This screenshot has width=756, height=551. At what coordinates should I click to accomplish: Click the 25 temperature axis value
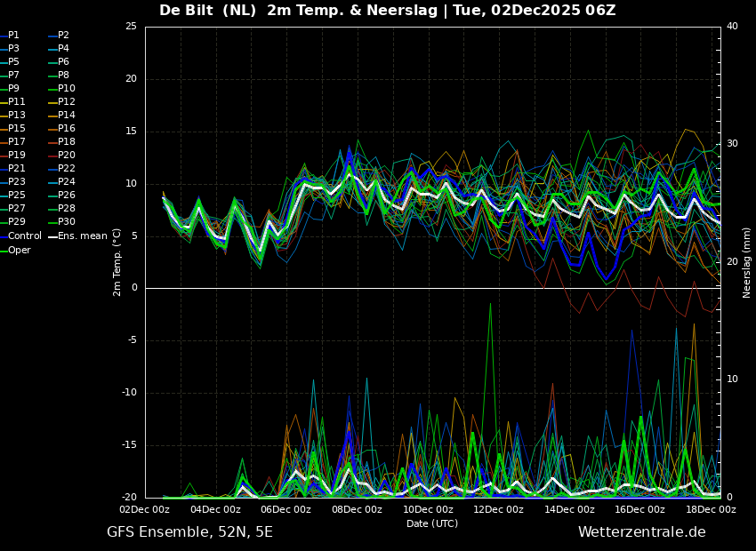[x=131, y=27]
